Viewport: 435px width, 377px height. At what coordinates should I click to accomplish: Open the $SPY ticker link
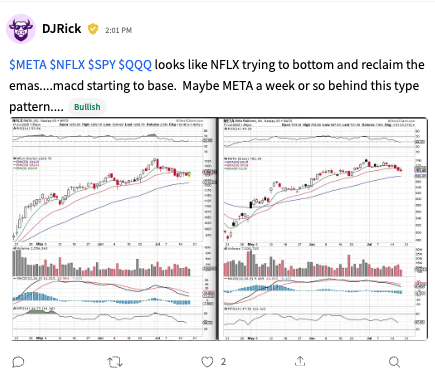(102, 64)
